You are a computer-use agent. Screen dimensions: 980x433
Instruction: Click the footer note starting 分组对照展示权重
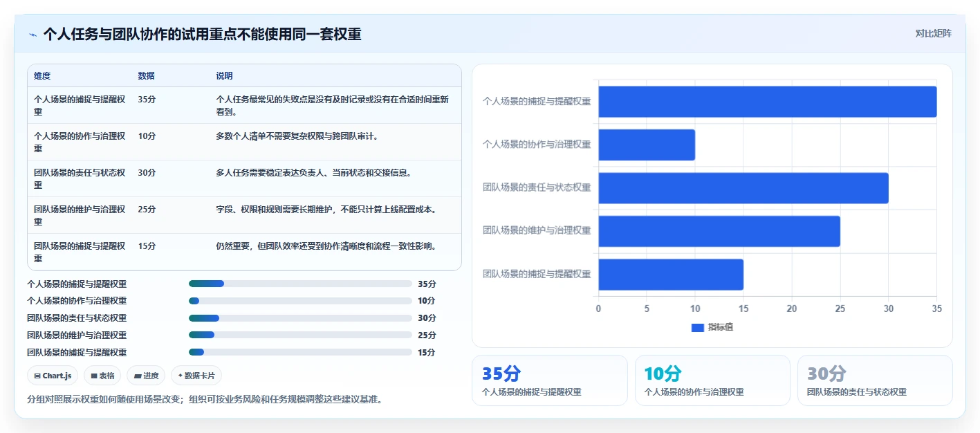click(205, 399)
